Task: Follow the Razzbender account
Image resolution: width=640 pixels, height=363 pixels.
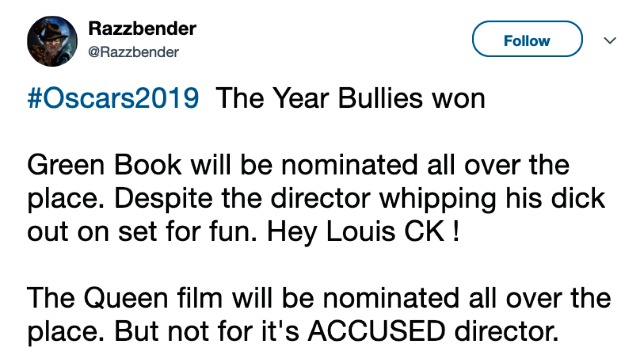Action: coord(527,39)
